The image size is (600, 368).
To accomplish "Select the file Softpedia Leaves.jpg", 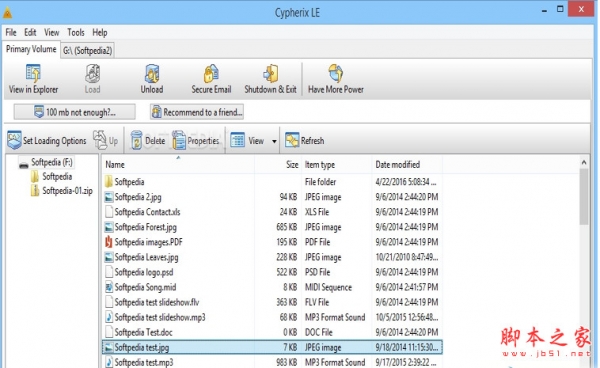I will click(x=272, y=257).
